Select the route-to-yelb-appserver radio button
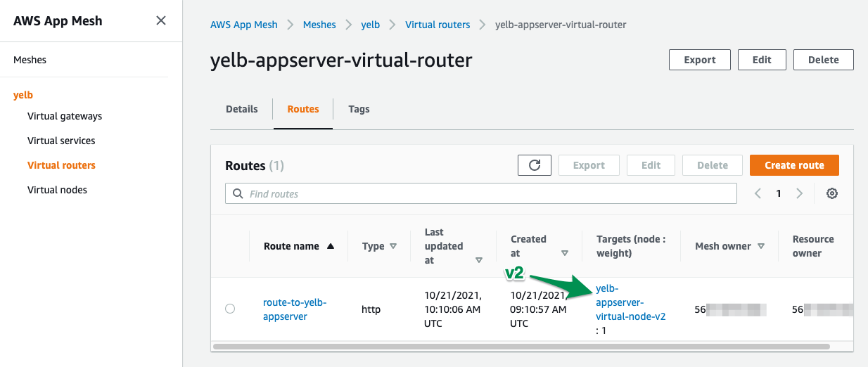Viewport: 868px width, 367px height. [x=230, y=309]
